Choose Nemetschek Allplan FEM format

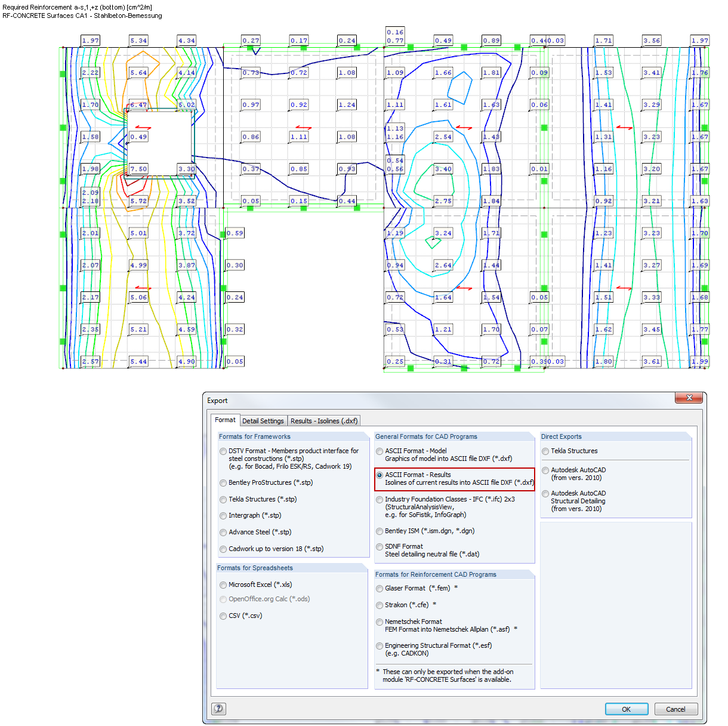380,622
